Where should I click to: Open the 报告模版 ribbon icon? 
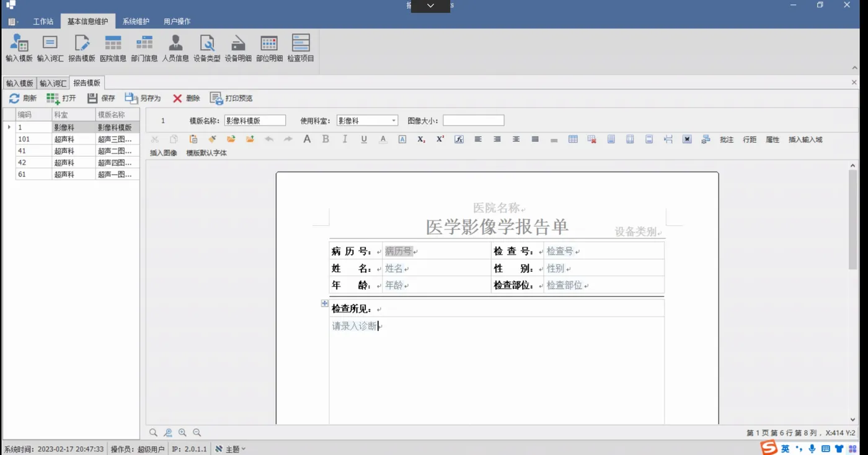[82, 48]
